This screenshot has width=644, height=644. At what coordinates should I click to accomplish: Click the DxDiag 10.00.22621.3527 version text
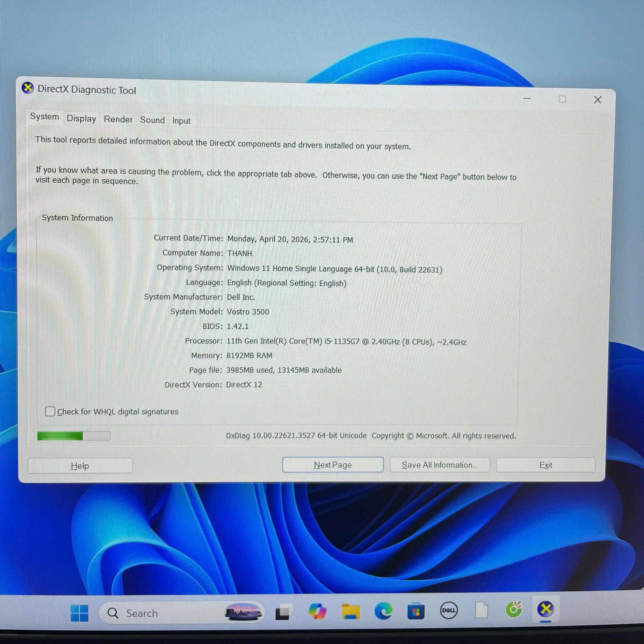coord(296,435)
